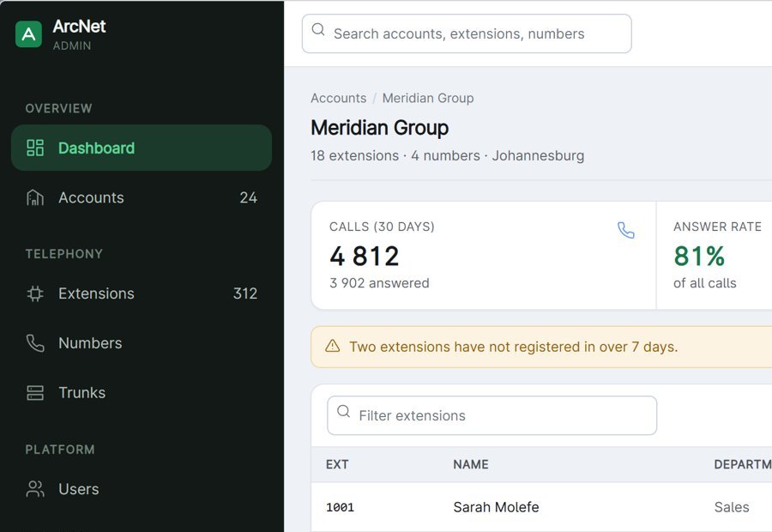Click the Dashboard grid icon
The image size is (772, 532).
[x=35, y=148]
